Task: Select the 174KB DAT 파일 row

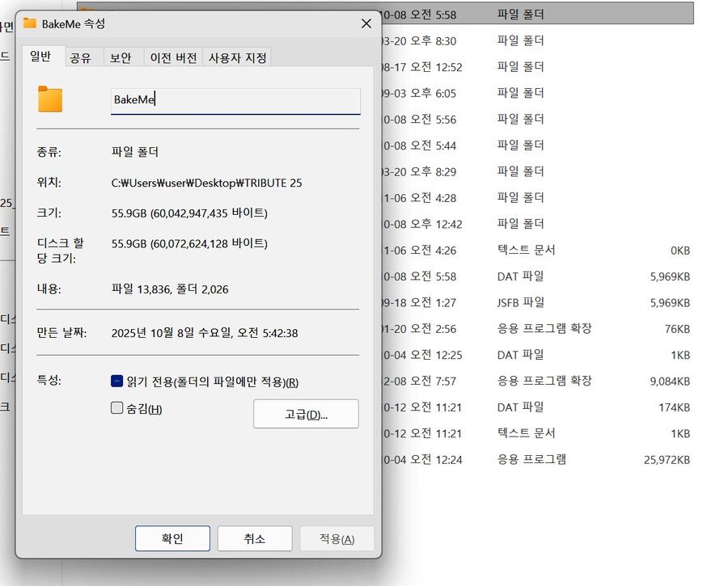Action: point(534,407)
